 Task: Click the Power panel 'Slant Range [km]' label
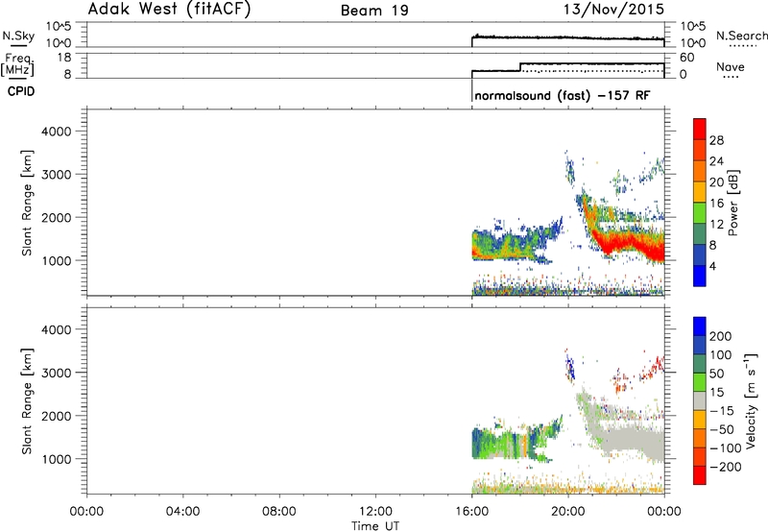[x=27, y=203]
